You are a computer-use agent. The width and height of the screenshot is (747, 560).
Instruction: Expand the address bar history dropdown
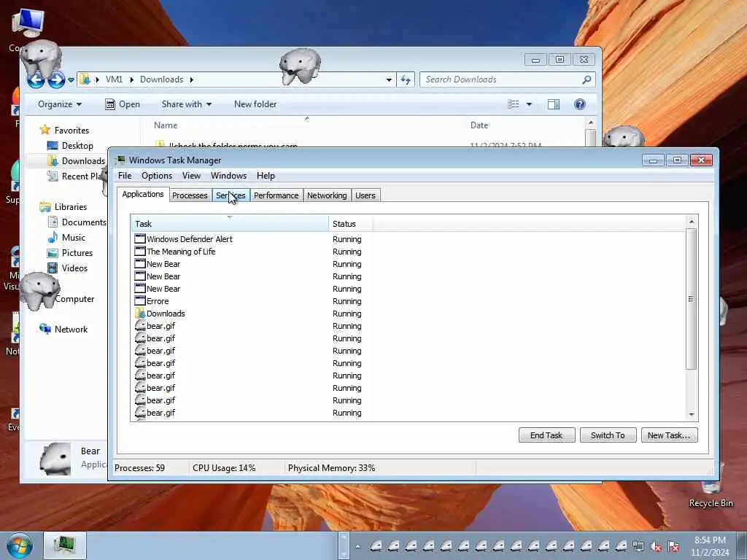pos(389,79)
